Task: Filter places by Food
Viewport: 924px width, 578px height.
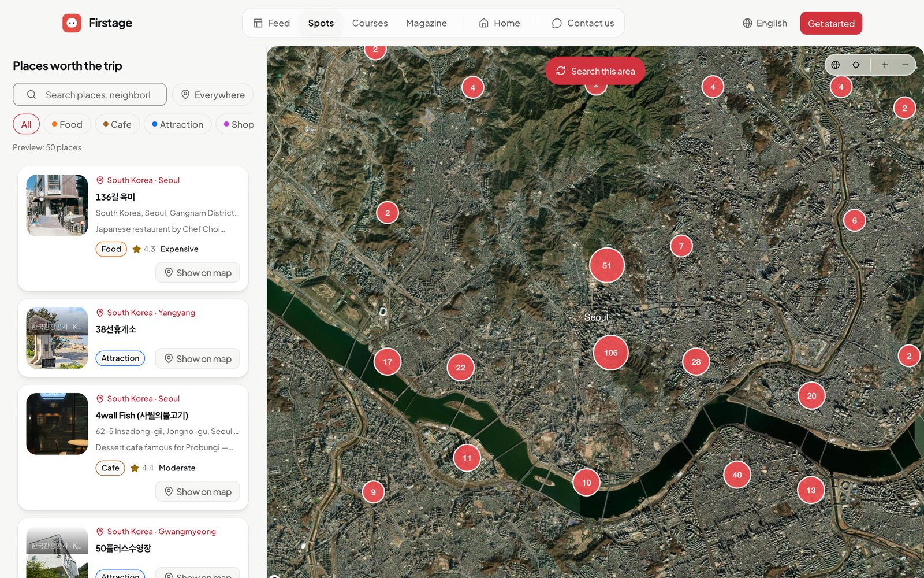Action: 67,124
